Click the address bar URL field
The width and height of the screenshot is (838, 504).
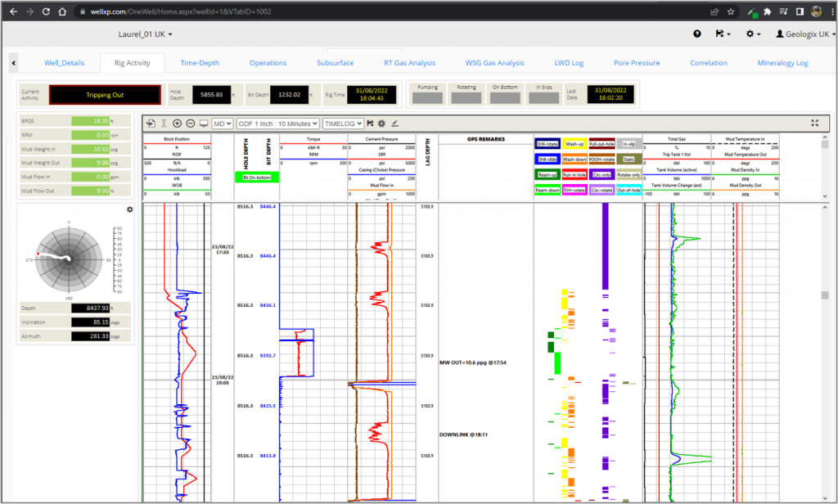tap(390, 11)
